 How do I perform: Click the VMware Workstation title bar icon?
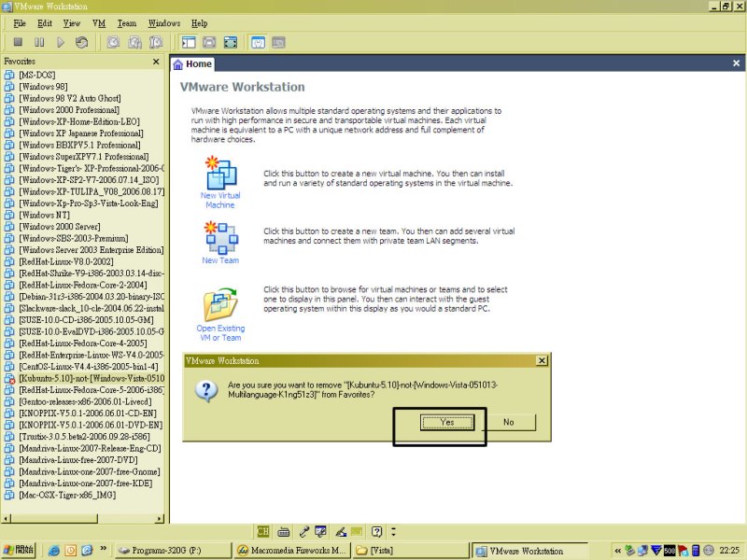[x=7, y=7]
